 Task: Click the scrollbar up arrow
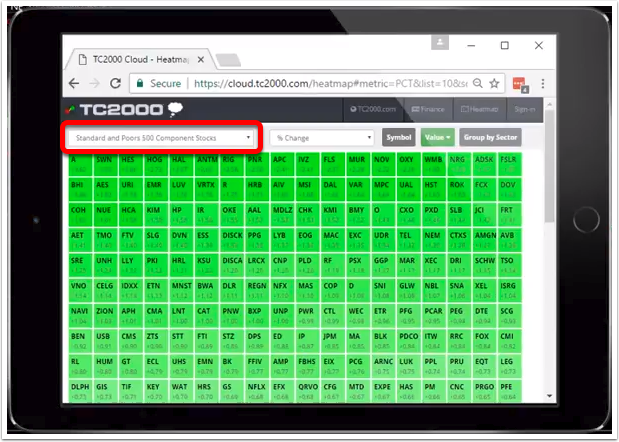pos(549,104)
